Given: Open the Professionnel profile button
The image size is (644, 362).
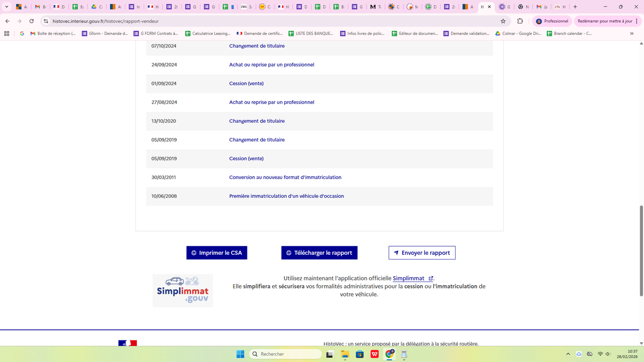Looking at the screenshot, I should (x=552, y=21).
